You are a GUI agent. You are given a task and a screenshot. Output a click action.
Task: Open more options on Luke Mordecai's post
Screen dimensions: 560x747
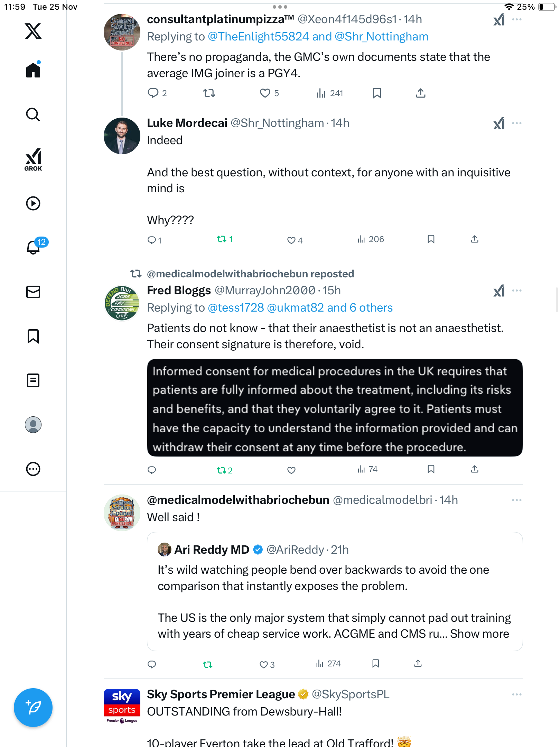click(517, 123)
